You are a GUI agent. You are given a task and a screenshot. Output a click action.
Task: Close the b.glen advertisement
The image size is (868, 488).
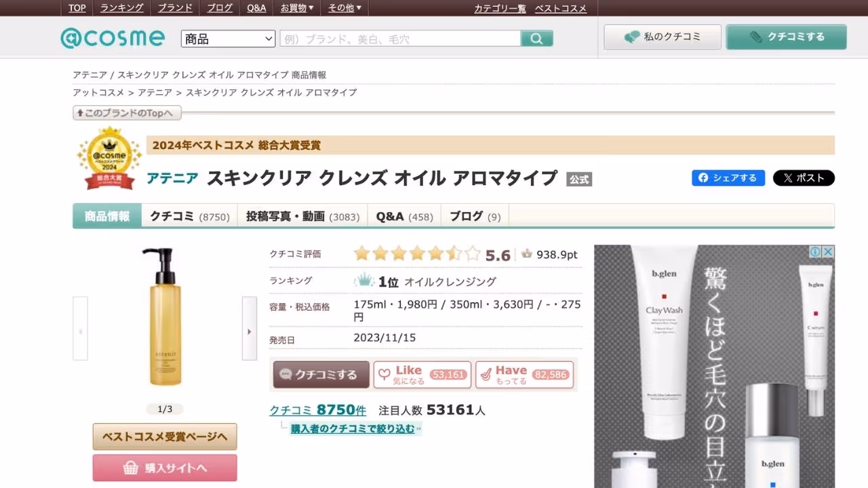[x=828, y=251]
